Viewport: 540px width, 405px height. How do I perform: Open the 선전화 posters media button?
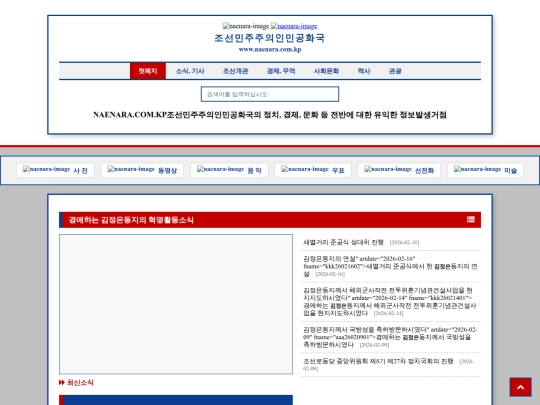click(399, 170)
